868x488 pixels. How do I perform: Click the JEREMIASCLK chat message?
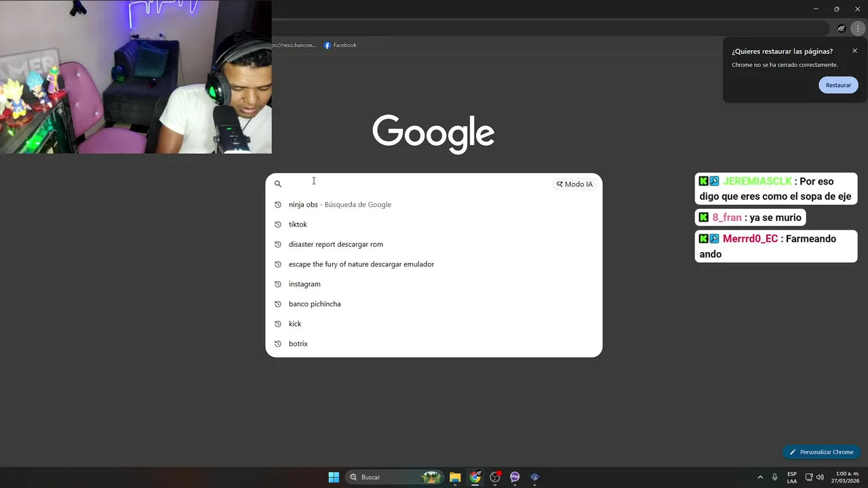[776, 188]
